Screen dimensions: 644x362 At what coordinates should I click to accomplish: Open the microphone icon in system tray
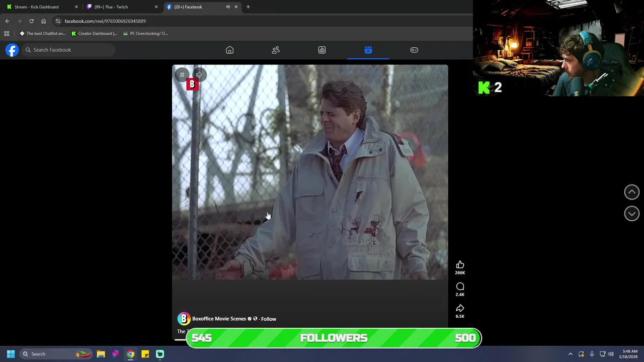tap(592, 354)
